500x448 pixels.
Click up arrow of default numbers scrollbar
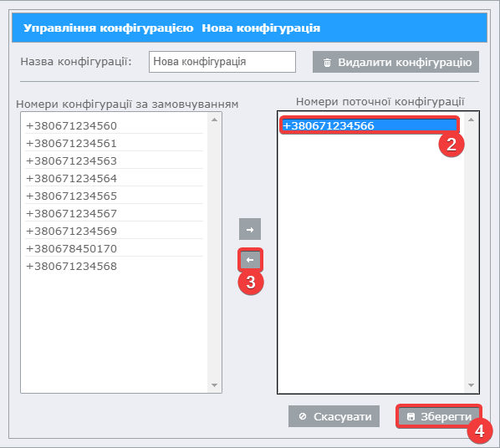tap(214, 120)
